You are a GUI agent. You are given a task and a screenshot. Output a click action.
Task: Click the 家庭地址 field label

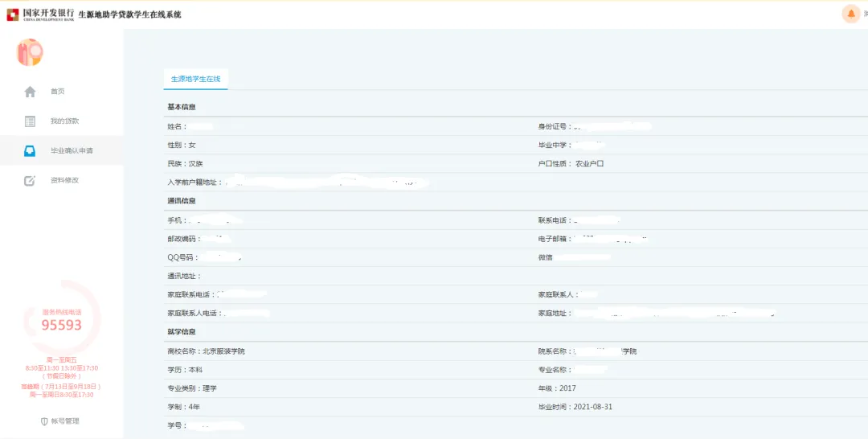(555, 314)
